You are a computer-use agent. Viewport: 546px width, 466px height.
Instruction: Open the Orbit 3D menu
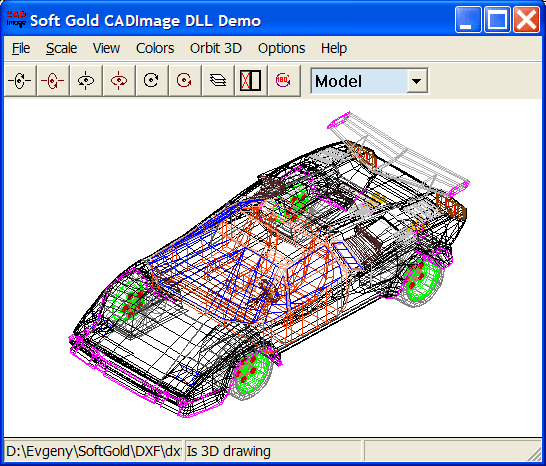[x=216, y=48]
